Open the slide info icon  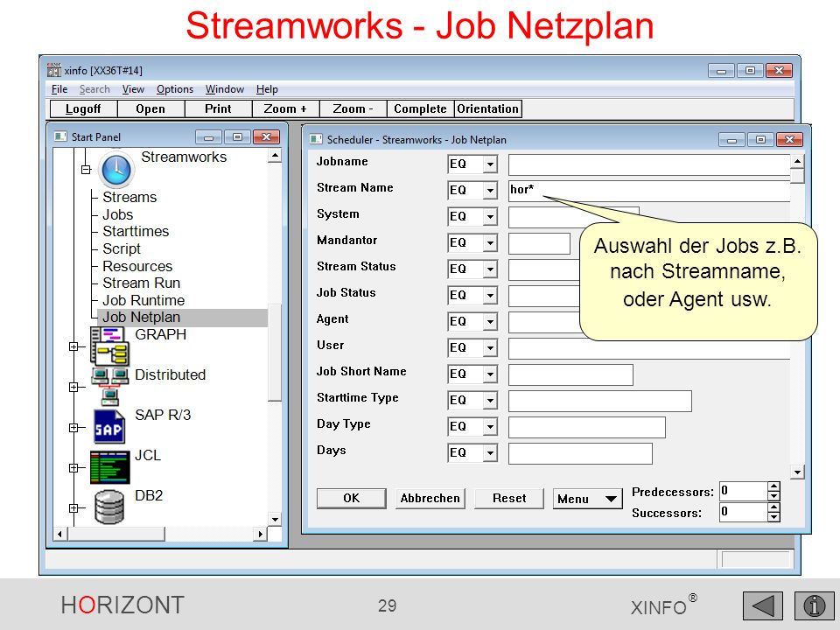[815, 606]
